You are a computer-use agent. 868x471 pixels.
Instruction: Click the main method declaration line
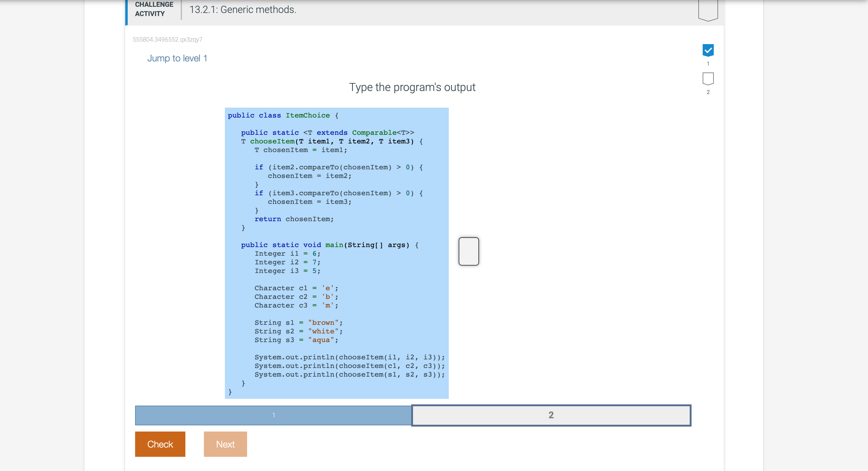coord(329,245)
